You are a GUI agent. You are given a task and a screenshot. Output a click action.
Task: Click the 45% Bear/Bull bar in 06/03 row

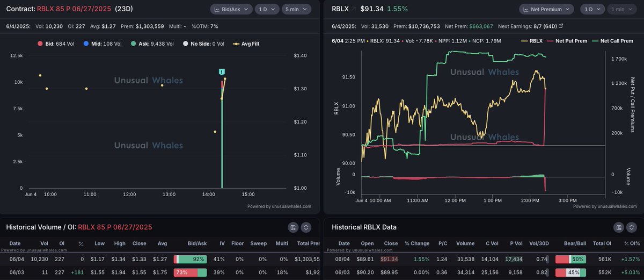570,272
